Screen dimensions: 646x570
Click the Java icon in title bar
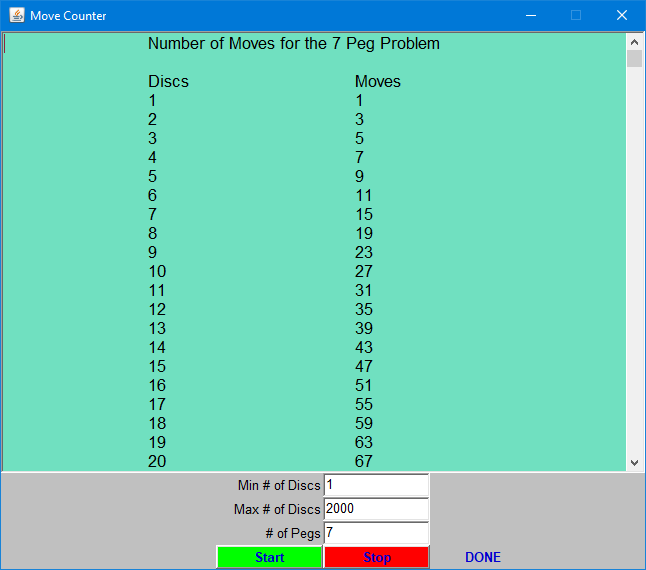(16, 16)
